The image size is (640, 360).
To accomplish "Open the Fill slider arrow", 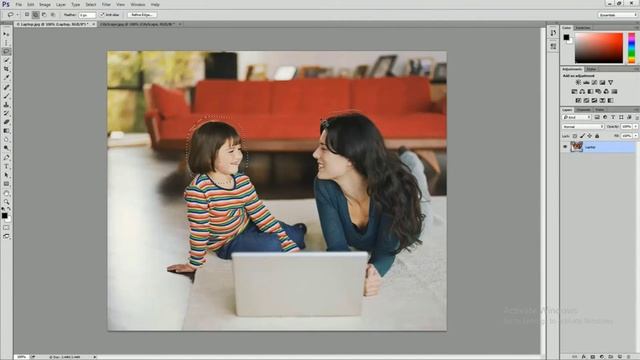I will click(x=635, y=136).
